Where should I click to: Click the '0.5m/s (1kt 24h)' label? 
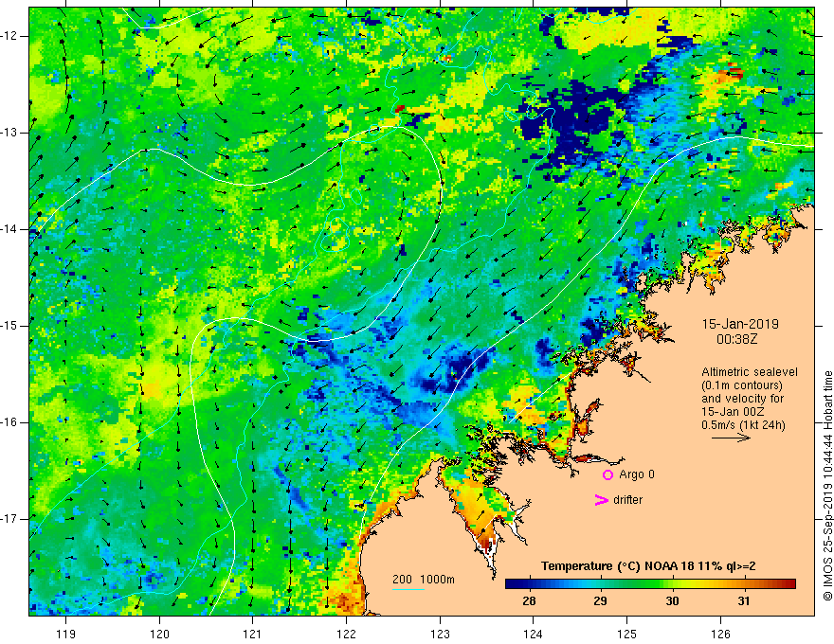click(x=743, y=425)
